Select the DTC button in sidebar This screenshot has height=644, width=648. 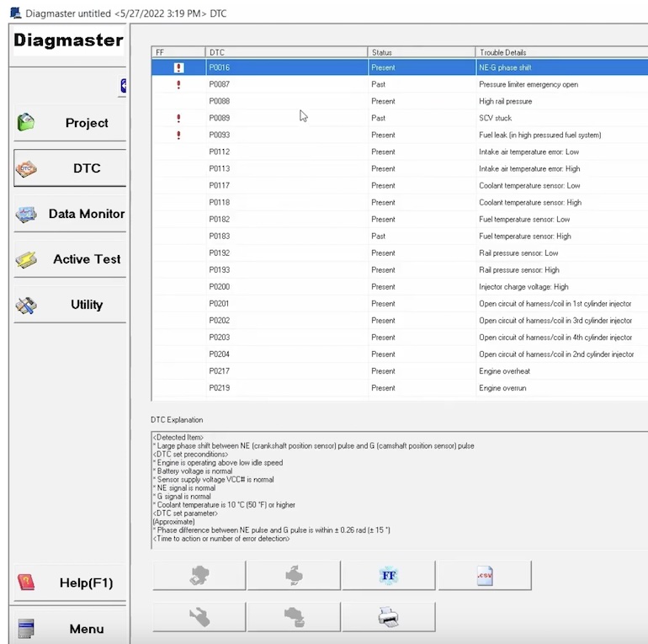click(x=70, y=168)
